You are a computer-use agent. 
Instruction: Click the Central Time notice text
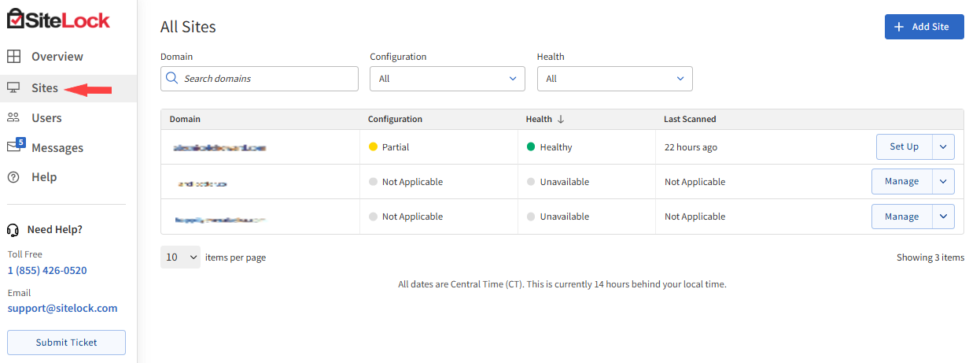pyautogui.click(x=562, y=284)
